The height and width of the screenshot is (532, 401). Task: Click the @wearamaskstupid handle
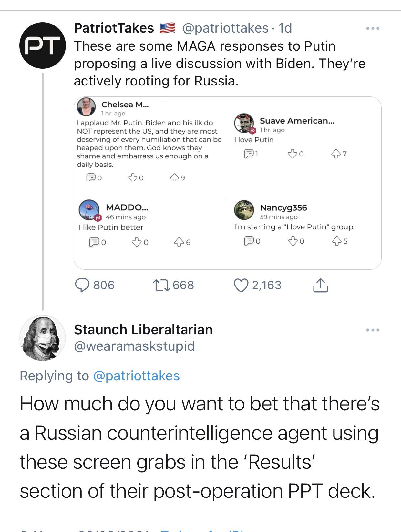pos(134,346)
